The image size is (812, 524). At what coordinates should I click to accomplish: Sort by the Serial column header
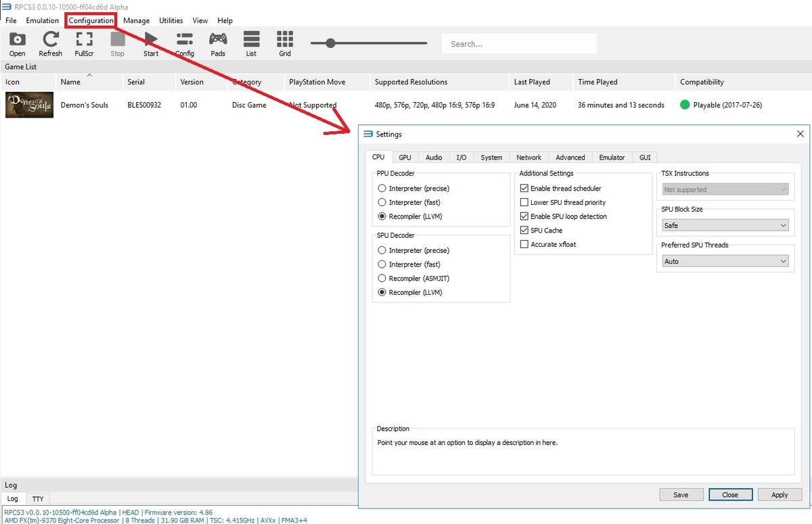[150, 82]
